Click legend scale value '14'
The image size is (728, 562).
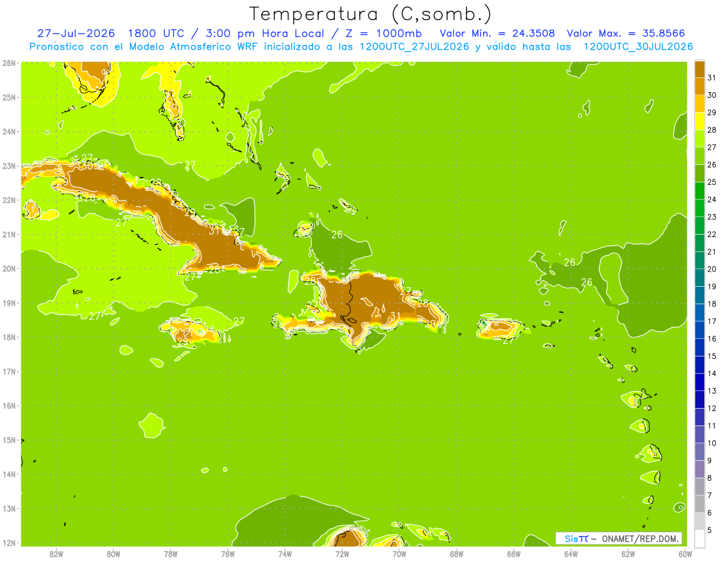[x=712, y=373]
